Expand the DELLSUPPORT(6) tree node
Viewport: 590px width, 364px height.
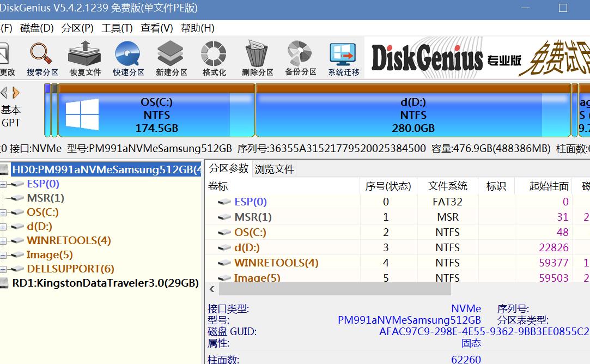[3, 269]
